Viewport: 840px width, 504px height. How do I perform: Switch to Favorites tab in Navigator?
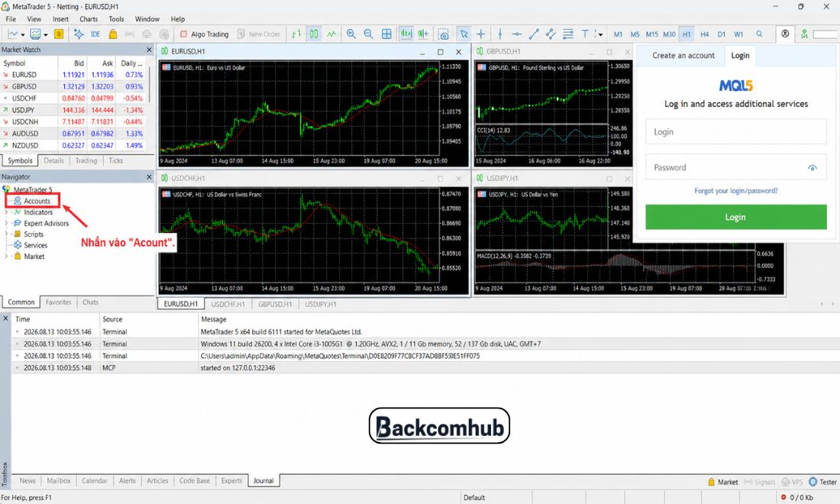tap(58, 302)
